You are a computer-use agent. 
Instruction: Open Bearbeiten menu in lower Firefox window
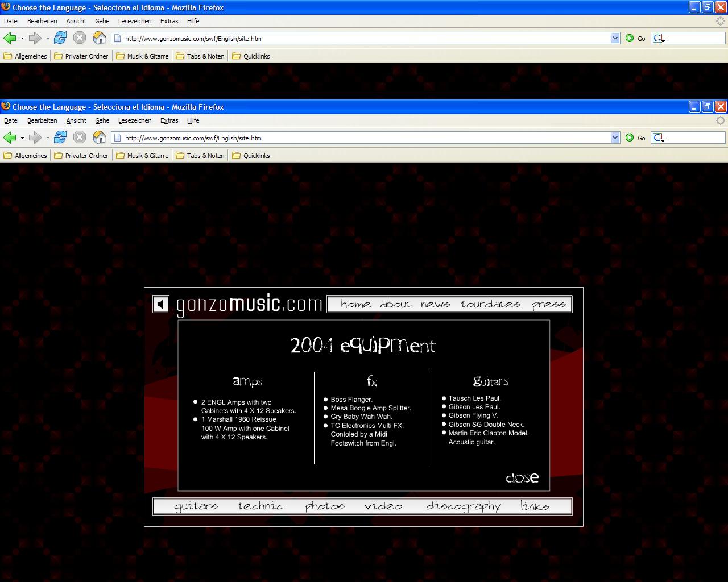point(42,120)
